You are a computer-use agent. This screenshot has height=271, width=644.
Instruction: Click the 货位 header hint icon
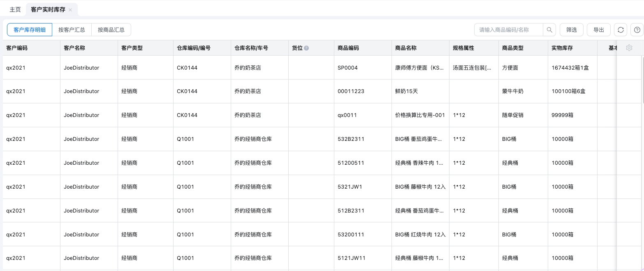[306, 48]
